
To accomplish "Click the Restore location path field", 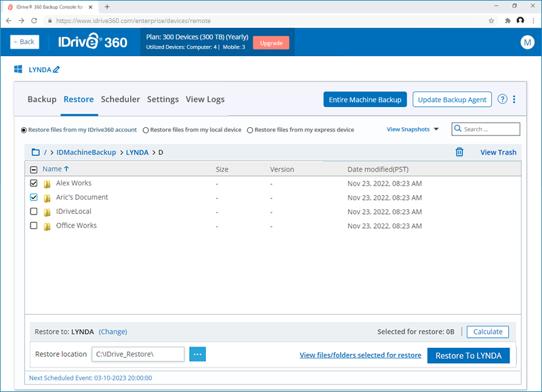I will [138, 354].
